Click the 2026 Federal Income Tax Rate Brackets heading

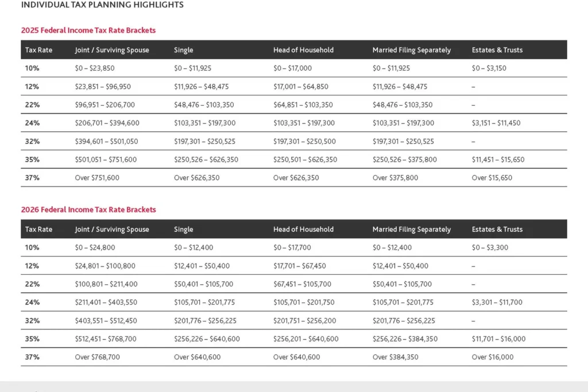click(x=88, y=210)
